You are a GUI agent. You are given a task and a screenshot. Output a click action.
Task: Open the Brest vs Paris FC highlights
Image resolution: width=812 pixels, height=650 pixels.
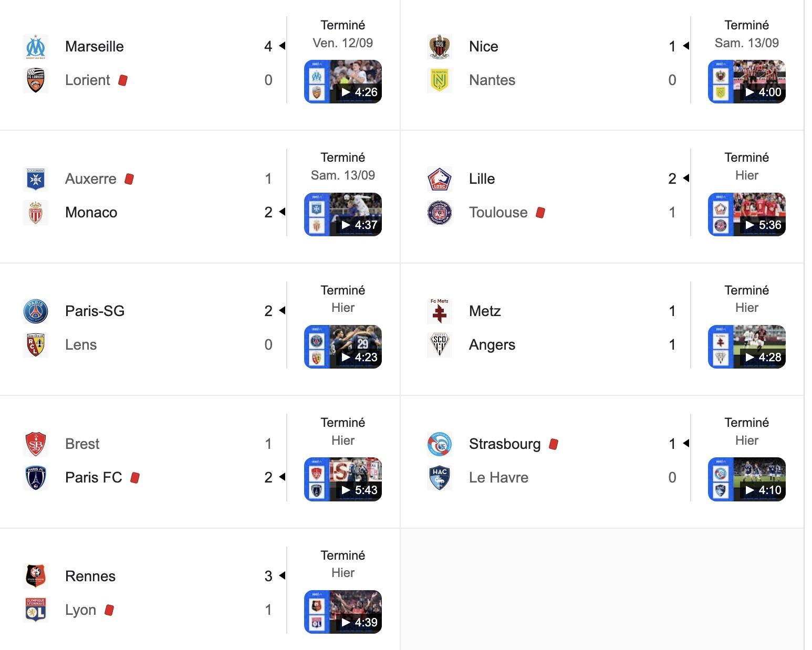click(343, 479)
